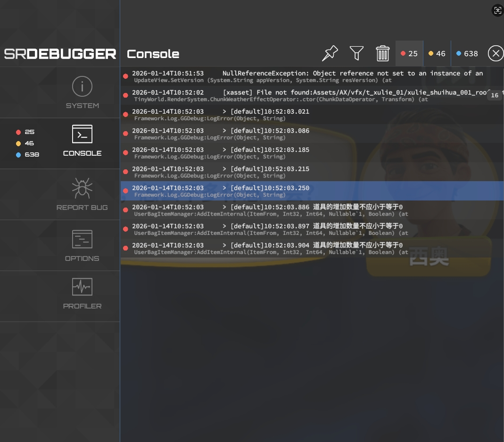The image size is (504, 442).
Task: Select the Console terminal icon in sidebar
Action: [x=82, y=134]
